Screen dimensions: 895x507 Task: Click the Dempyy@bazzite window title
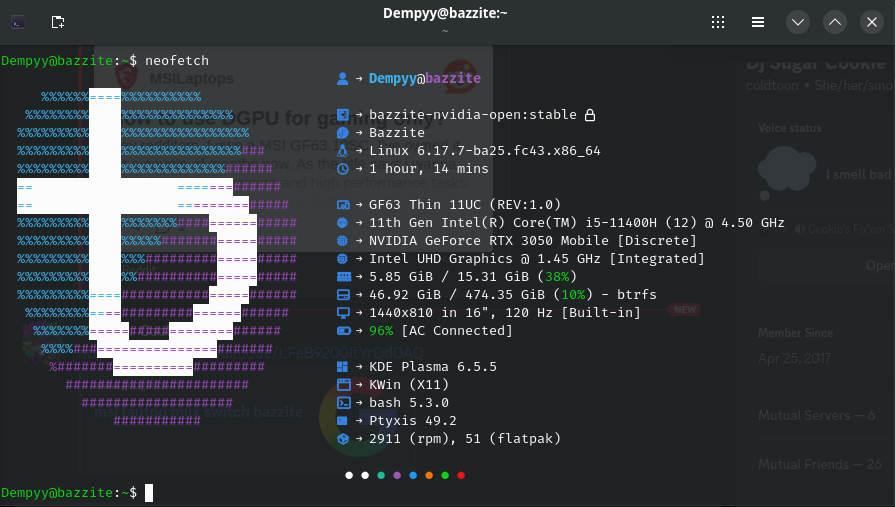coord(445,13)
